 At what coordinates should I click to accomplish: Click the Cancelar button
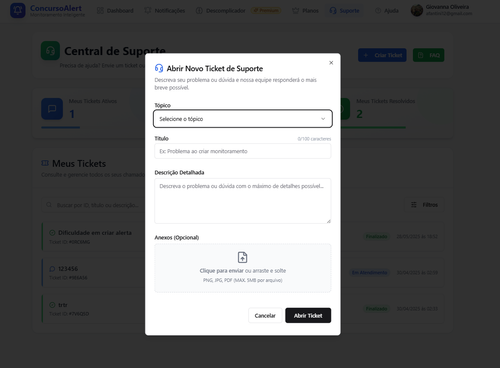(265, 315)
